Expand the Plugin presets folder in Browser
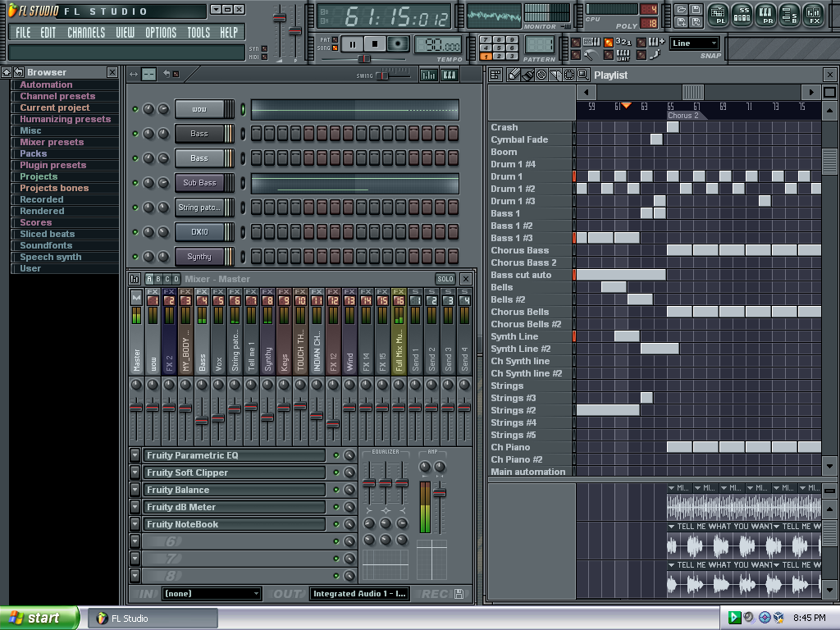 (x=53, y=165)
